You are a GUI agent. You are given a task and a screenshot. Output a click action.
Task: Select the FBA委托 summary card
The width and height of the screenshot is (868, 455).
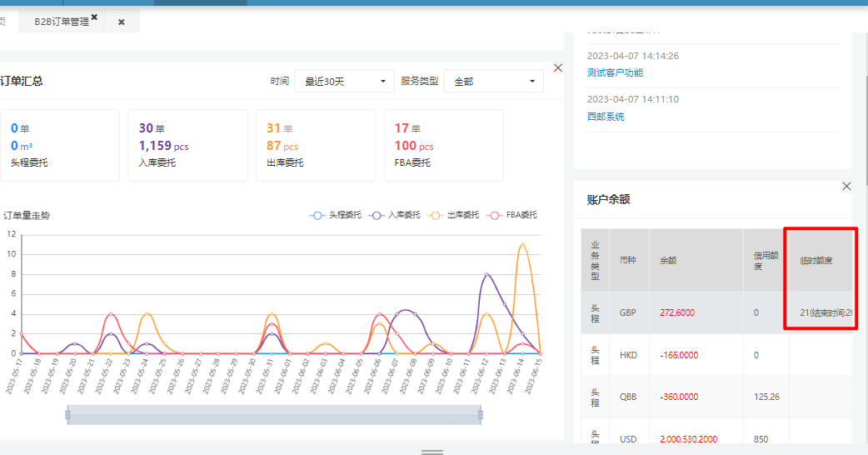[443, 146]
